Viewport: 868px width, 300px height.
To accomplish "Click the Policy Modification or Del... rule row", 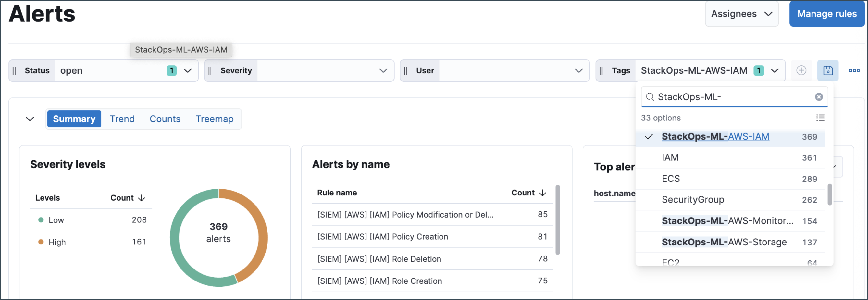I will click(x=433, y=215).
